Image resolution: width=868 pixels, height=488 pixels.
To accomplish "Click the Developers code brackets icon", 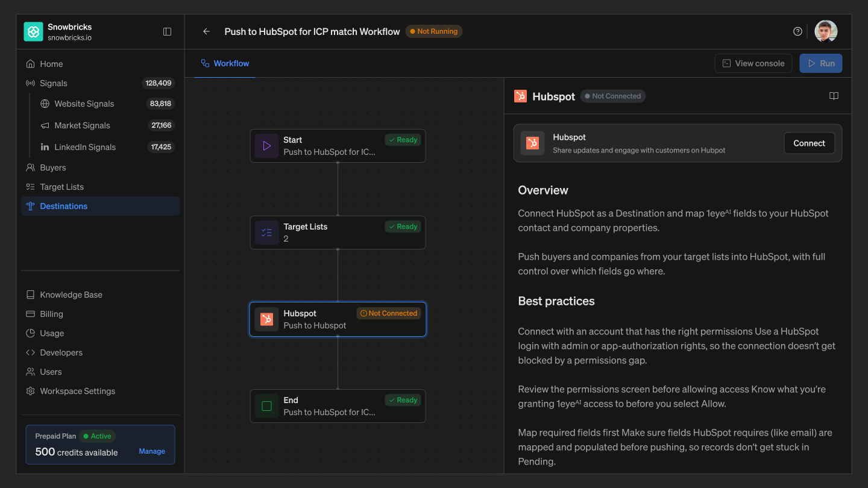I will click(30, 352).
